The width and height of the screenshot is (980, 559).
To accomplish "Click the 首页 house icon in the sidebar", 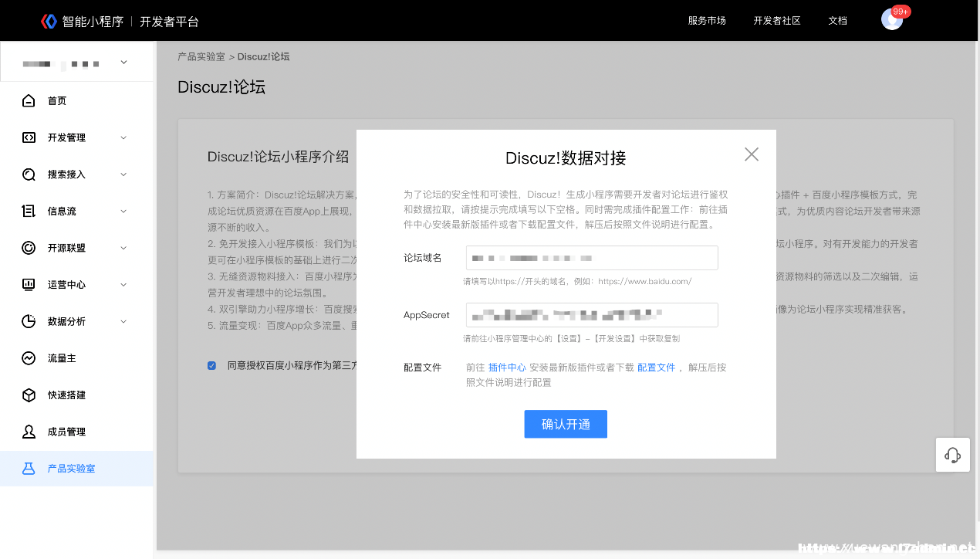I will pos(29,101).
